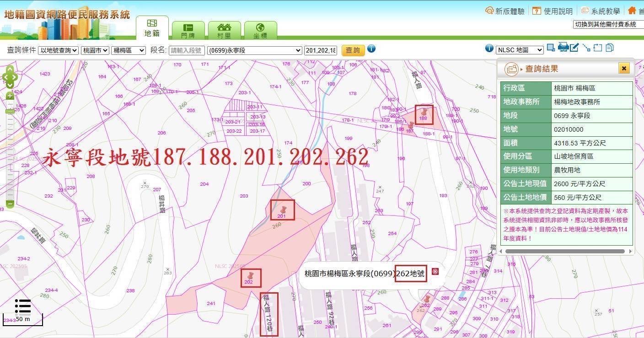Close the 查詢結果 results panel
This screenshot has height=338, width=644.
pyautogui.click(x=624, y=69)
